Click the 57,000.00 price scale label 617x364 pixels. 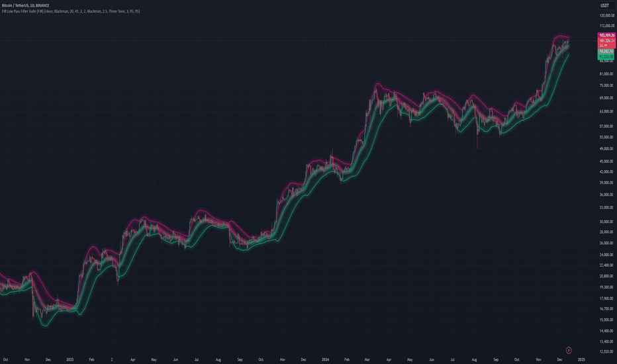point(607,126)
